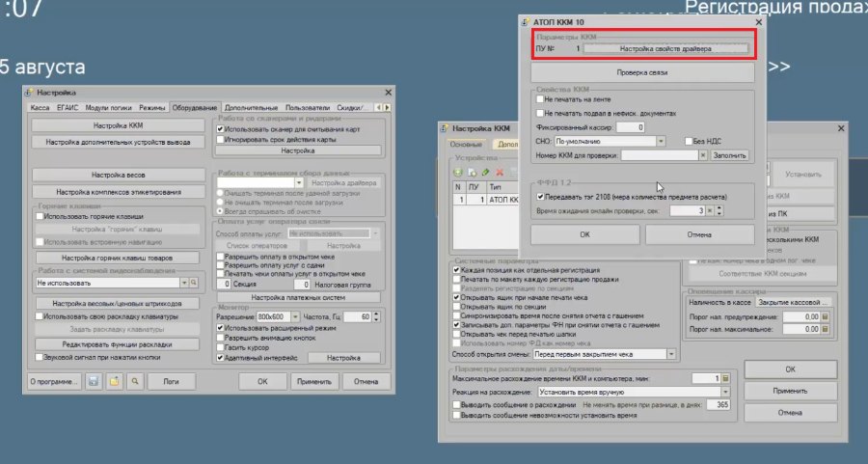Click Проверка связи button

tap(642, 72)
